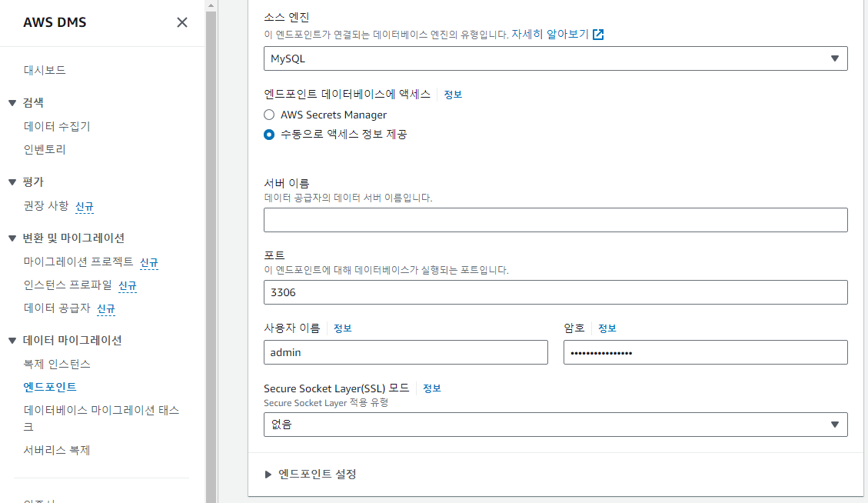Click 정보 link next to 암호

click(x=607, y=328)
